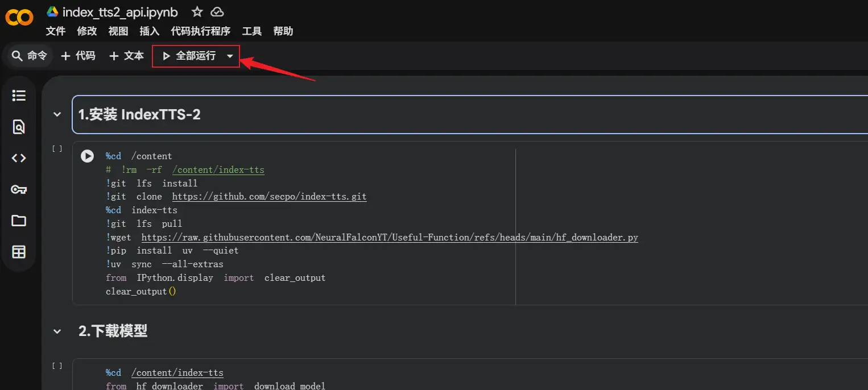
Task: Open the secrets key icon panel
Action: tap(19, 189)
